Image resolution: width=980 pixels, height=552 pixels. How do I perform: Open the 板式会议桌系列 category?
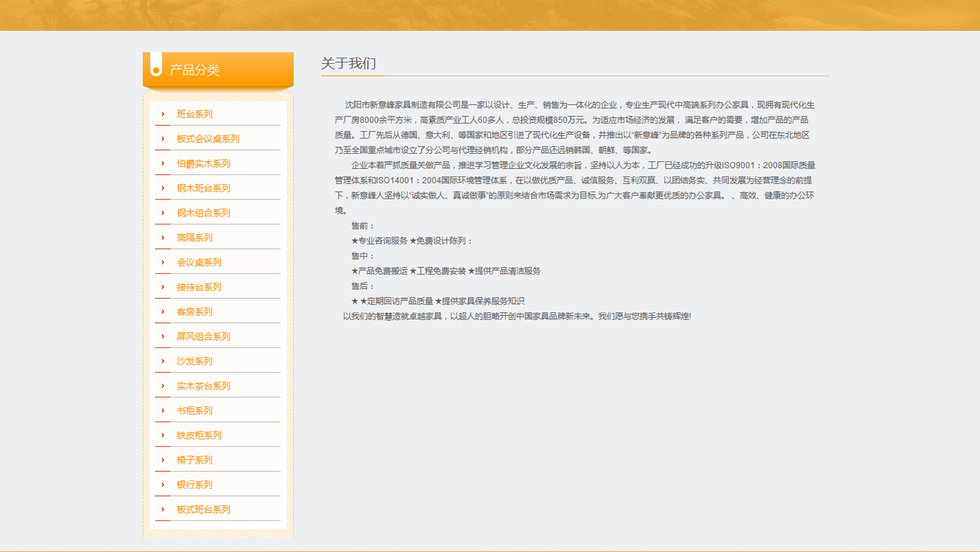pos(208,139)
